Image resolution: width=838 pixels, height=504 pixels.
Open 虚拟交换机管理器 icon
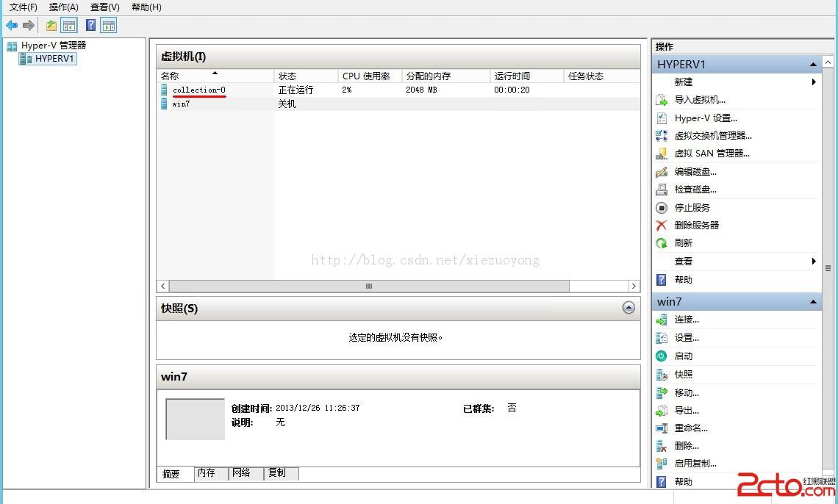662,136
